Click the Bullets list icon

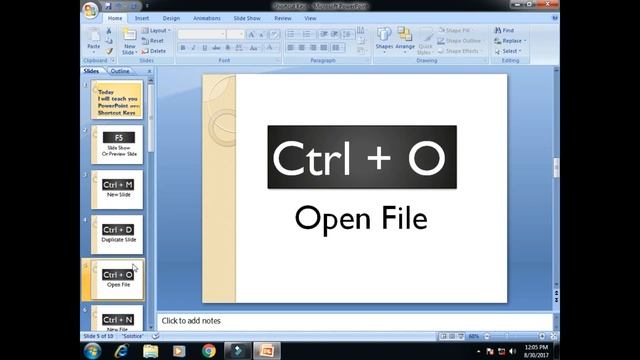pos(292,34)
